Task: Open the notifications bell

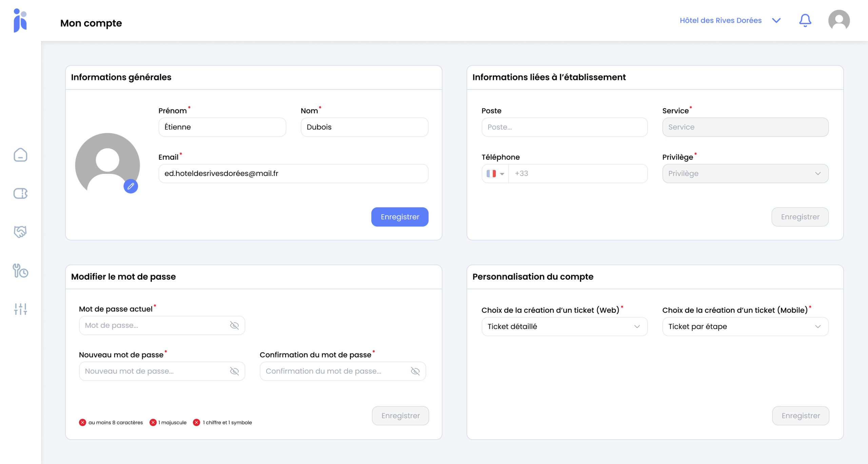Action: pos(805,20)
